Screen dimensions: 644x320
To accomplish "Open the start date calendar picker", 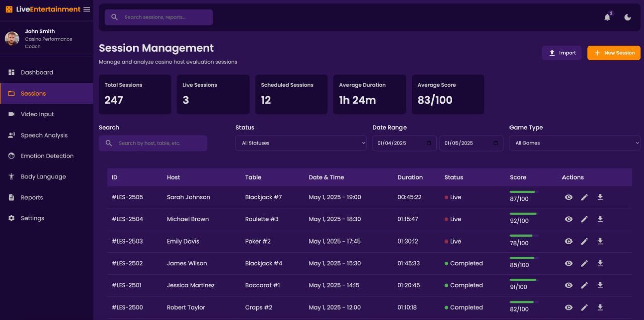I will [428, 143].
